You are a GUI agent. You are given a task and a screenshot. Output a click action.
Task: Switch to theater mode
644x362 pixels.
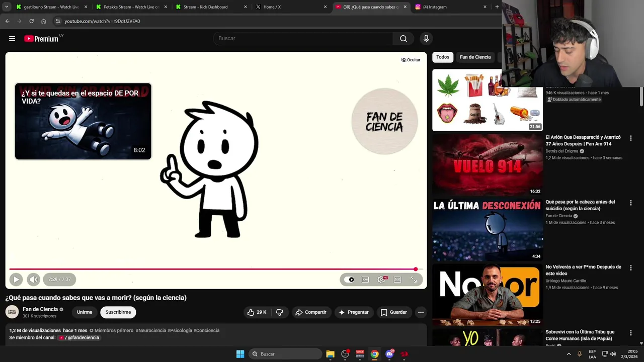(397, 280)
